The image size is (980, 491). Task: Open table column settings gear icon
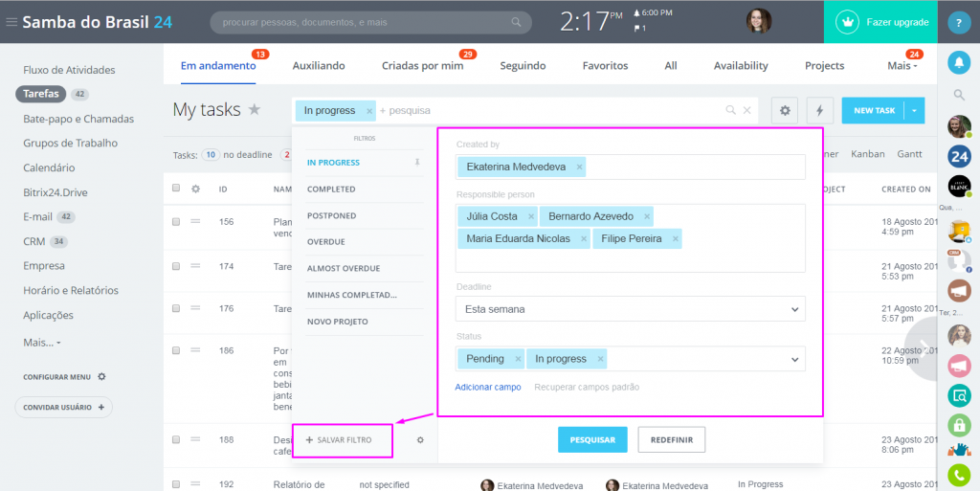[195, 189]
